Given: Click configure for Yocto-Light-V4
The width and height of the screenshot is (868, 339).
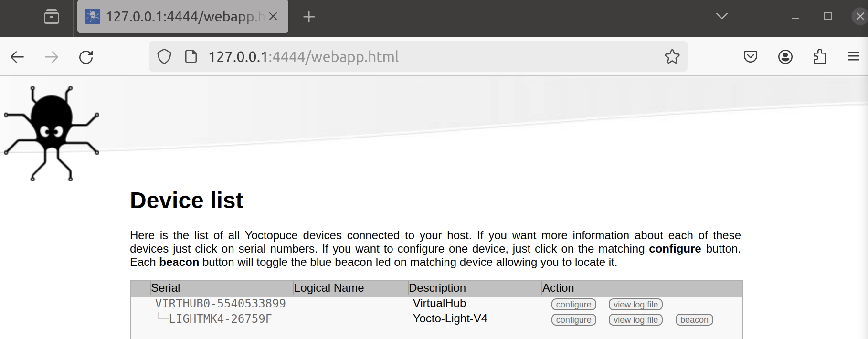Looking at the screenshot, I should [573, 319].
